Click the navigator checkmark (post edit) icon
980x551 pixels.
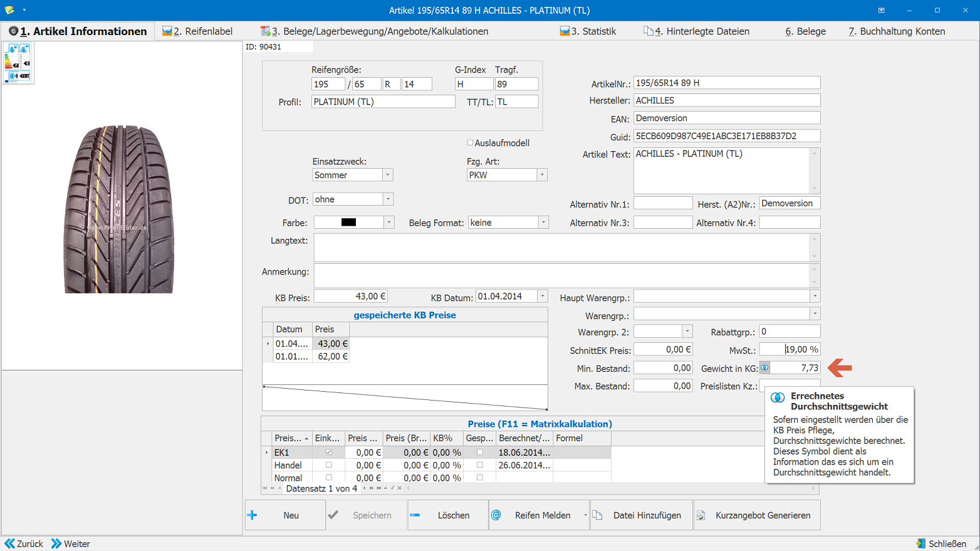pyautogui.click(x=393, y=488)
